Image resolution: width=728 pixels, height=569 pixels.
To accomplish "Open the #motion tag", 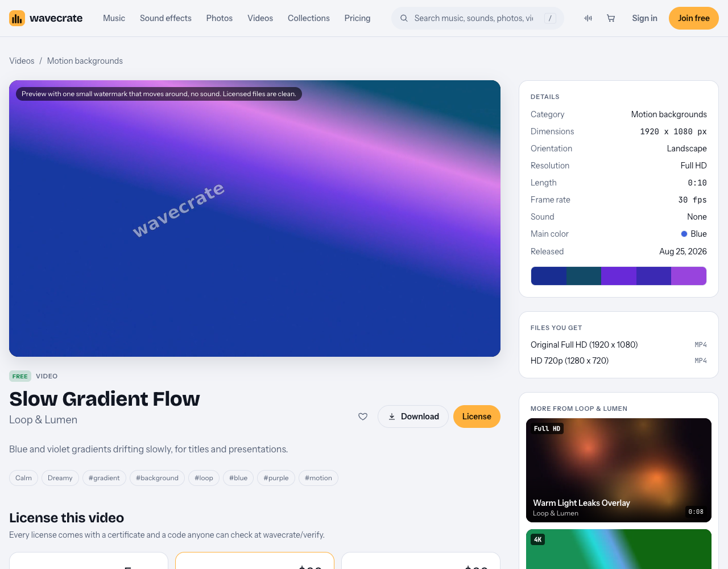I will 318,478.
